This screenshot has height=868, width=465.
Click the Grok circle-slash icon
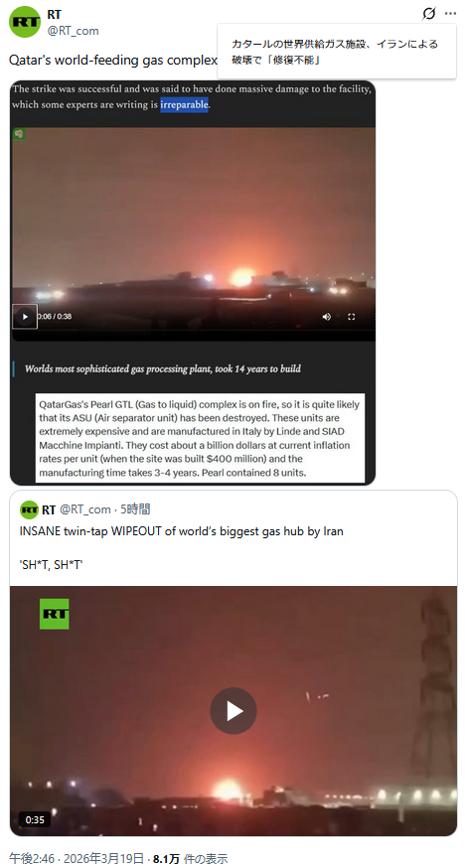coord(428,14)
